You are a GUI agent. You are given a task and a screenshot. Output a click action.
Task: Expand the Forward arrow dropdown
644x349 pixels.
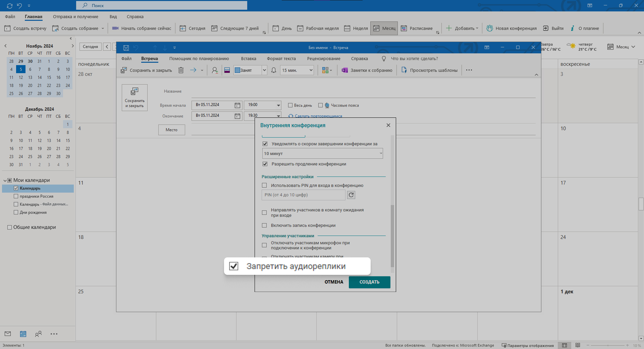click(202, 70)
